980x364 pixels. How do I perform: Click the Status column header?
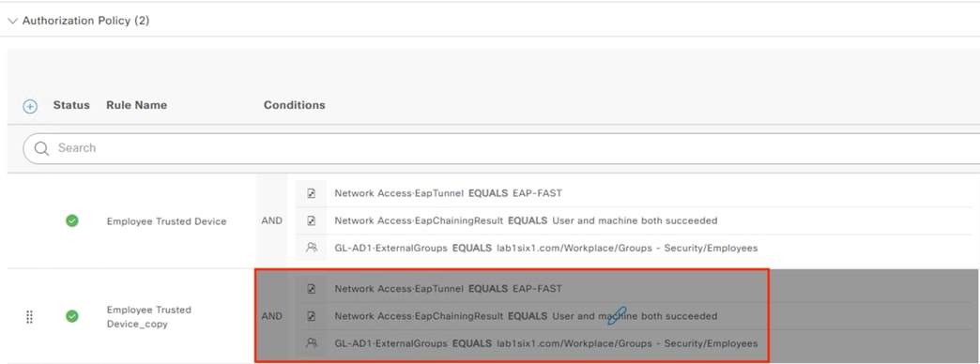(x=71, y=105)
